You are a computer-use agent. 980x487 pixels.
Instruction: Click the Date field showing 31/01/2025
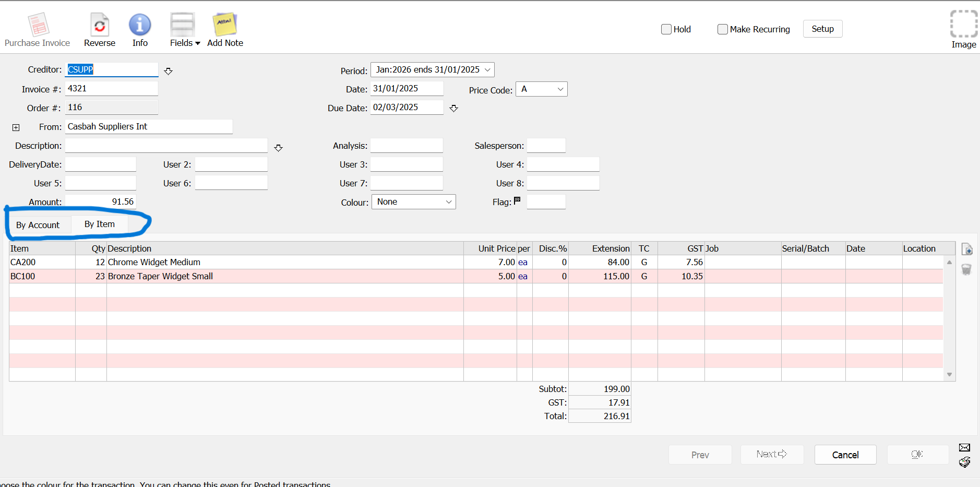(407, 89)
